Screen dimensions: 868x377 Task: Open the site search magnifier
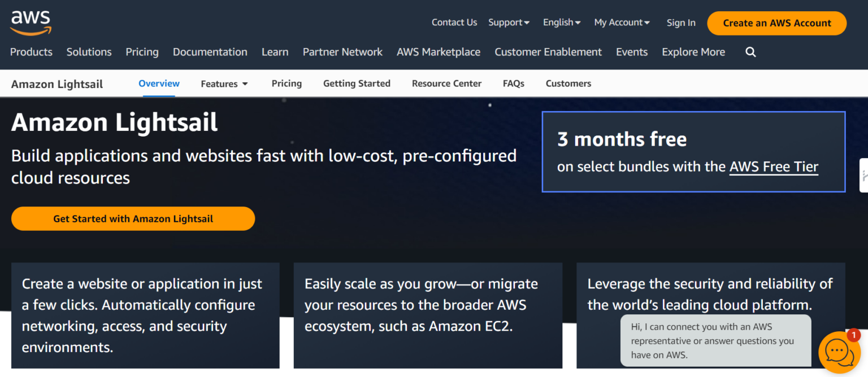(x=750, y=52)
